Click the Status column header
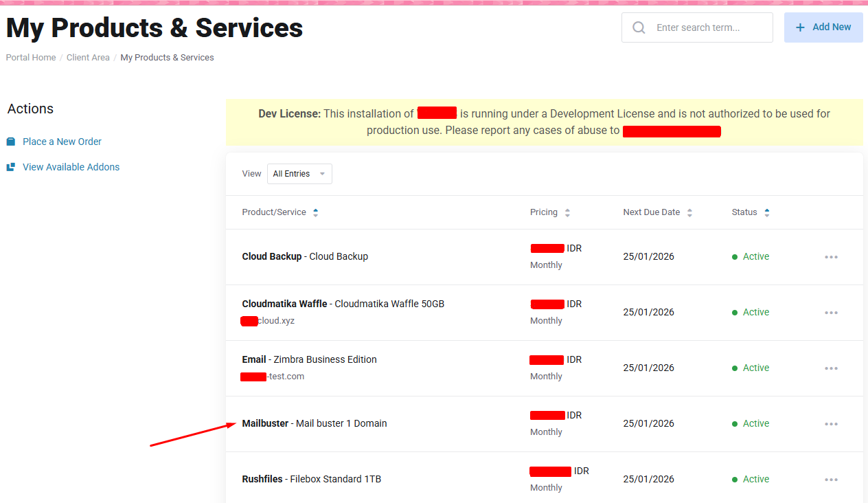 tap(744, 212)
